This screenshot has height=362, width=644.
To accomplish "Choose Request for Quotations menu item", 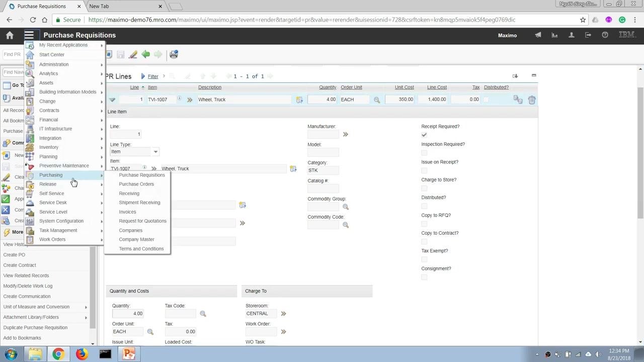I will tap(142, 221).
